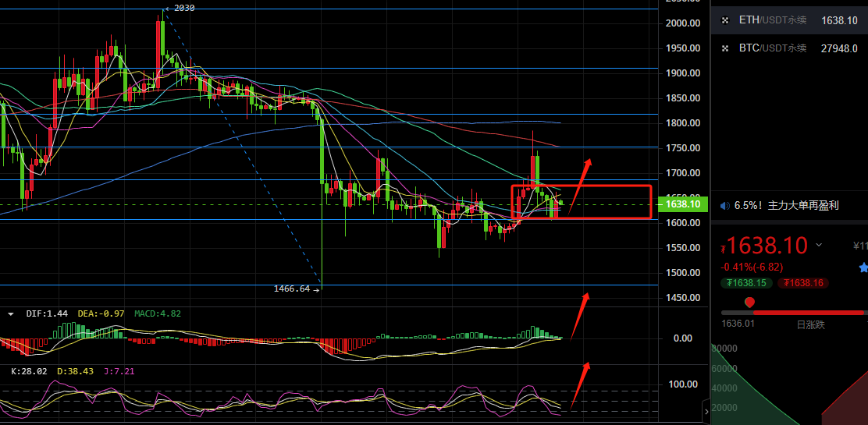Click the 80000 depth chart label
Image resolution: width=868 pixels, height=425 pixels.
pos(724,349)
